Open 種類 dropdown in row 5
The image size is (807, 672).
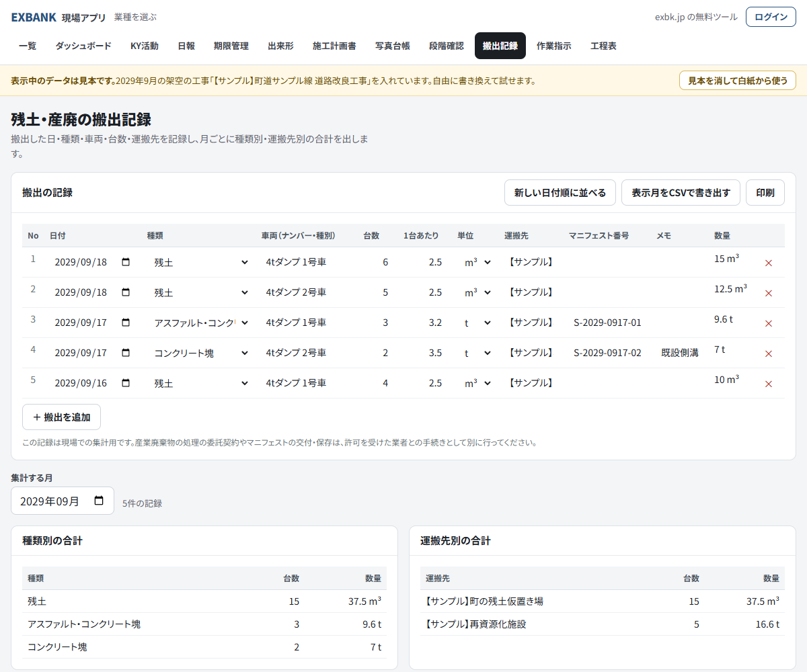(x=200, y=383)
